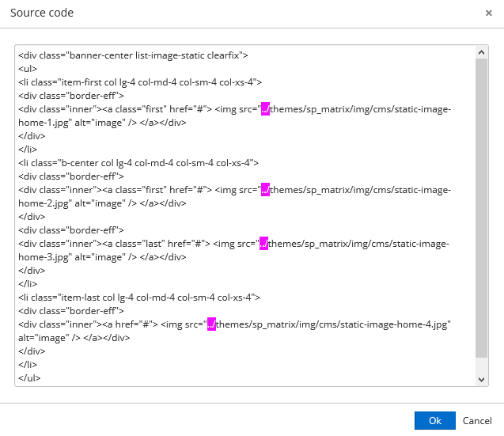Click the scrollbar track below thumb
Image resolution: width=504 pixels, height=436 pixels.
[x=481, y=366]
